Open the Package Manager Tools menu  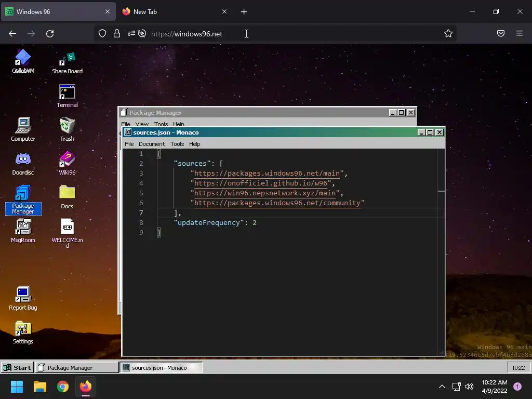coord(161,124)
